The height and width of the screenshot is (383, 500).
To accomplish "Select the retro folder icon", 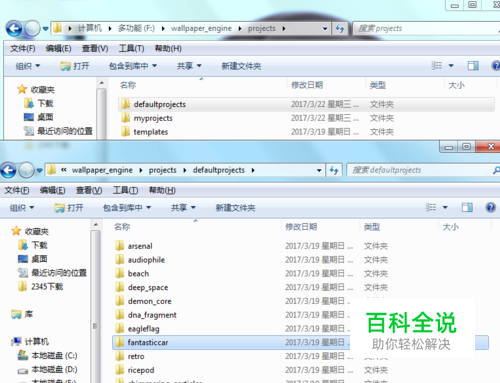I will (x=119, y=356).
